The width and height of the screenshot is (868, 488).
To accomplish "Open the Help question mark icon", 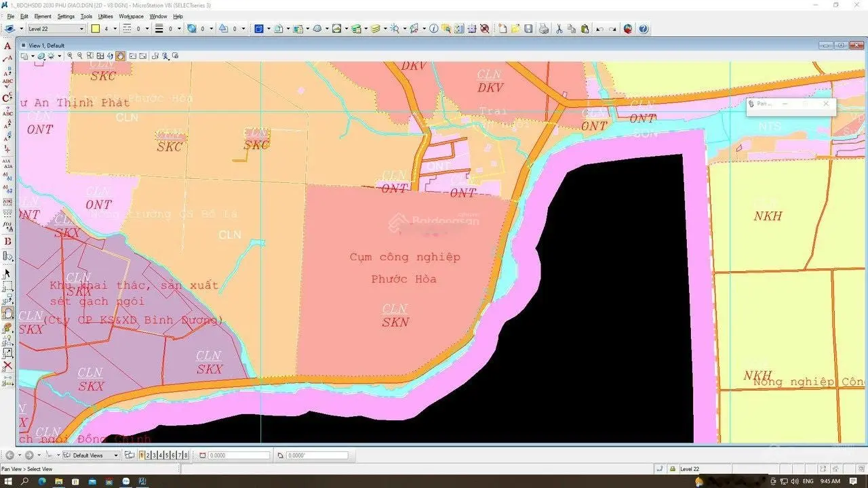I will point(643,29).
